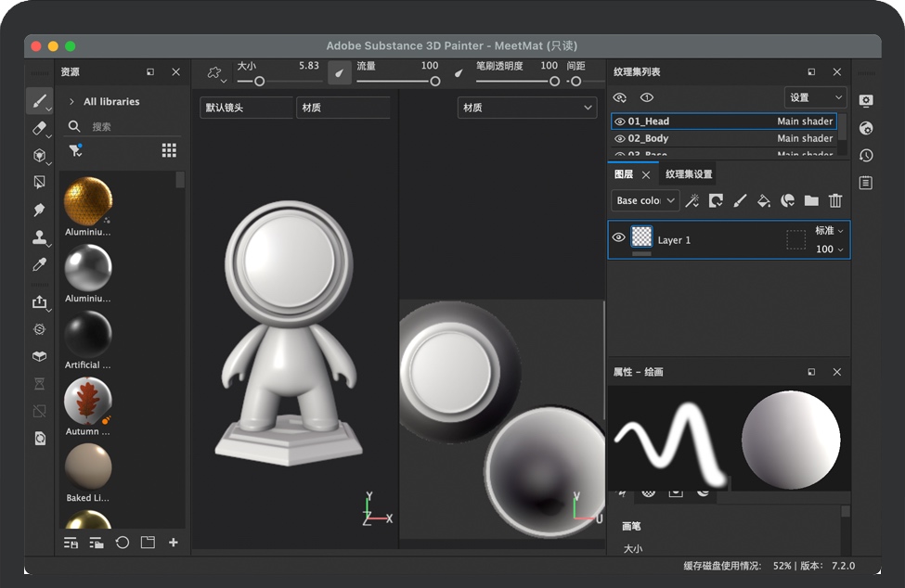Viewport: 905px width, 588px height.
Task: Open the History panel clock icon
Action: (866, 156)
